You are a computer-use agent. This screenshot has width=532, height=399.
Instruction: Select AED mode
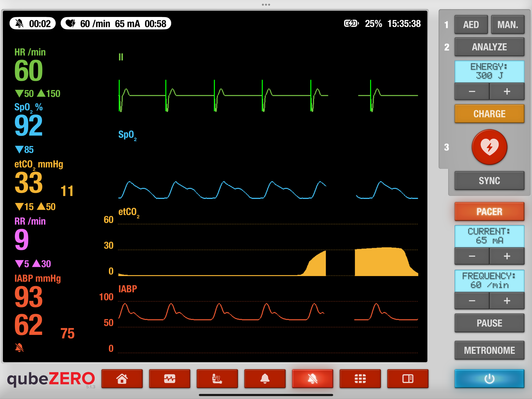[471, 25]
